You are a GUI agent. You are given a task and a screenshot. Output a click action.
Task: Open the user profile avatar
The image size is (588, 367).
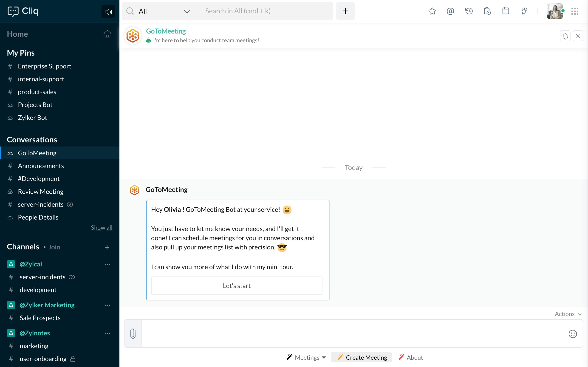pyautogui.click(x=555, y=11)
